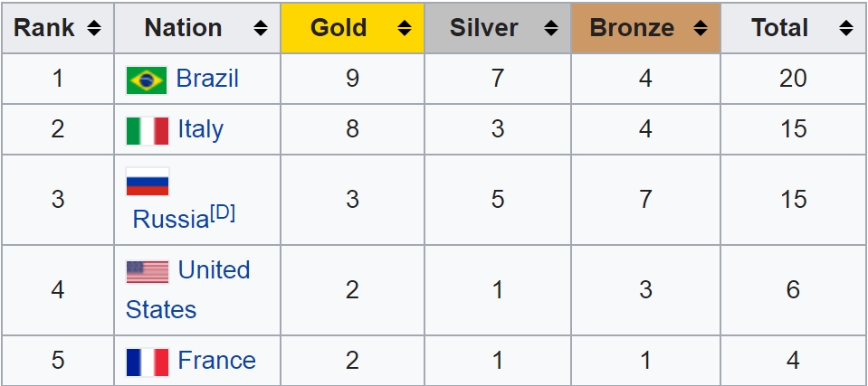Open the Russia link
The width and height of the screenshot is (868, 386).
[170, 220]
